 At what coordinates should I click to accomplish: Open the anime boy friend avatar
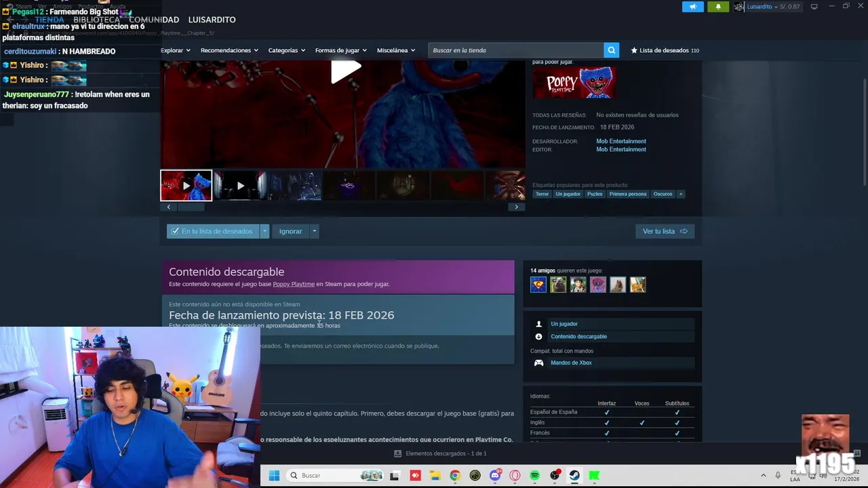578,285
